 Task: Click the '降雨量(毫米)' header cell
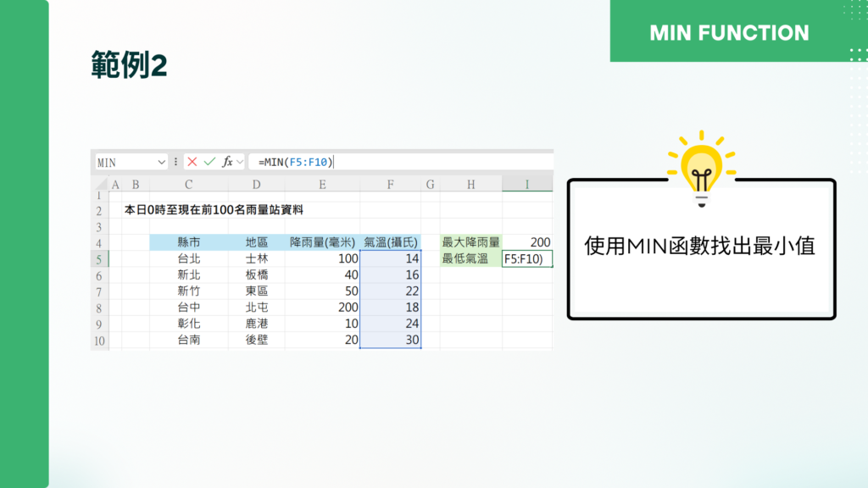coord(322,242)
